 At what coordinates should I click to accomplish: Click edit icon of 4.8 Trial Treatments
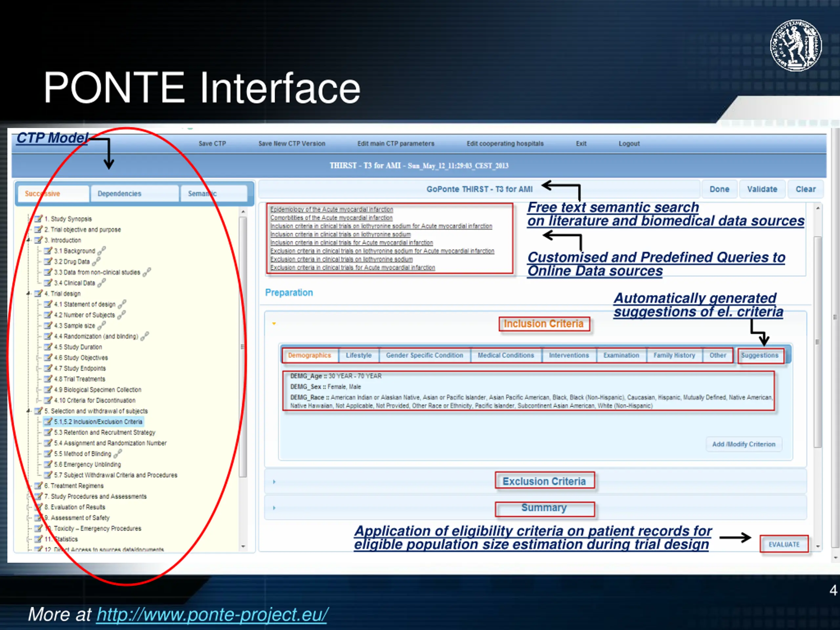[48, 379]
